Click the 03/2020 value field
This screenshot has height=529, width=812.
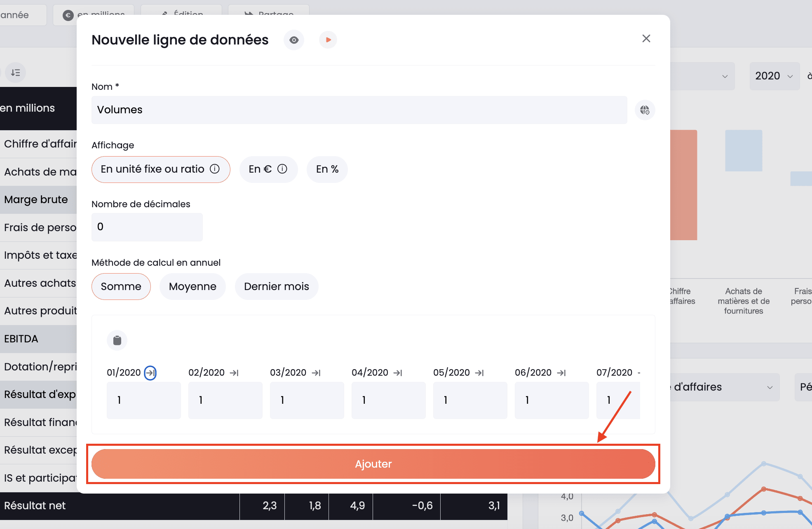307,400
